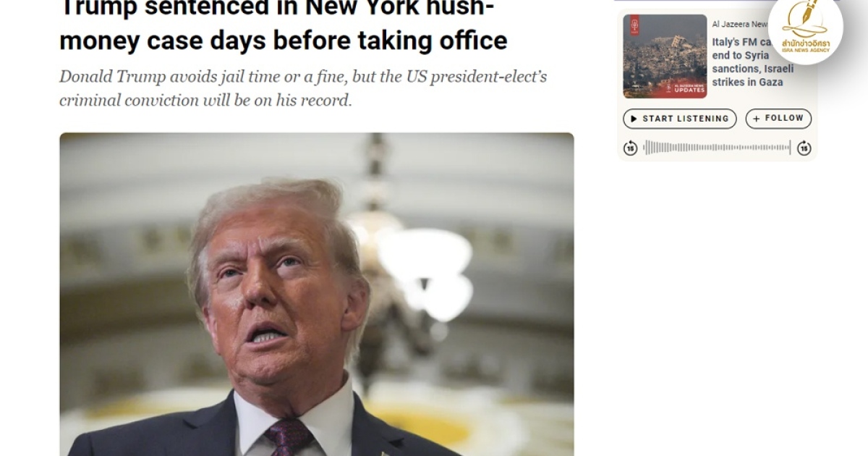Click the Al Jazeera News Updates badge

(x=689, y=88)
